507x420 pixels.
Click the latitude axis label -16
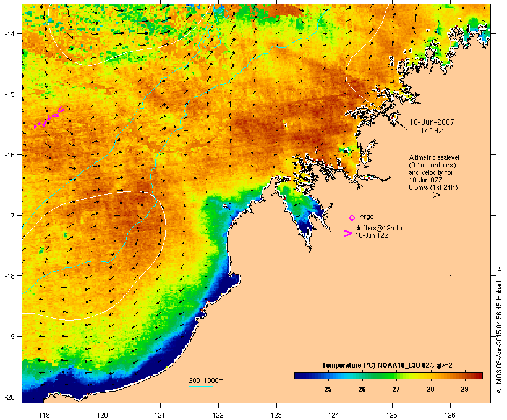[x=9, y=155]
